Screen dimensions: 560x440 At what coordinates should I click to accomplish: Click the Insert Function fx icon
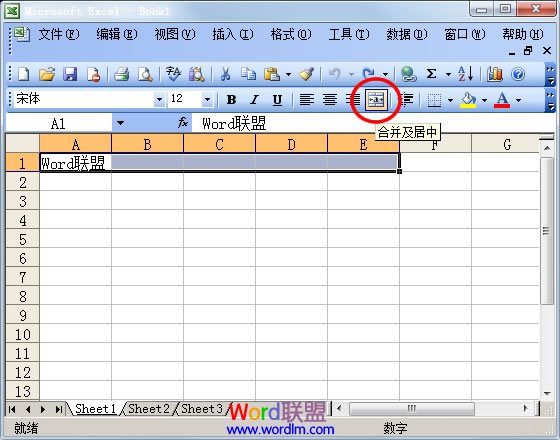coord(183,123)
